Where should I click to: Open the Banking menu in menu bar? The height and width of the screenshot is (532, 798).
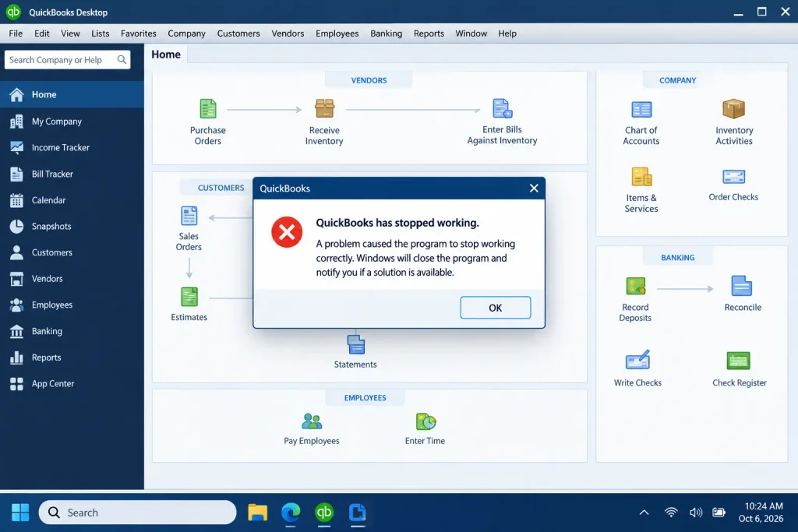pyautogui.click(x=386, y=33)
